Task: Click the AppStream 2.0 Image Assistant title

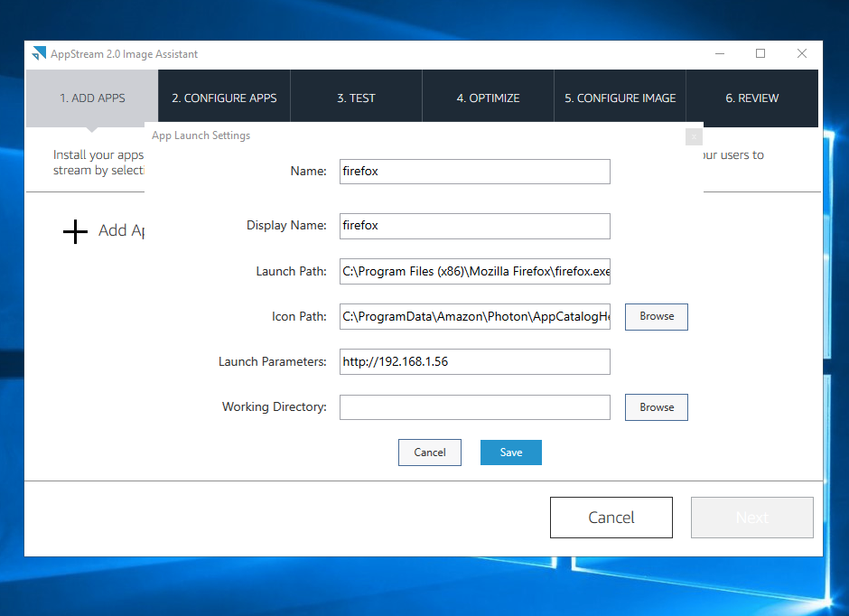Action: (124, 54)
